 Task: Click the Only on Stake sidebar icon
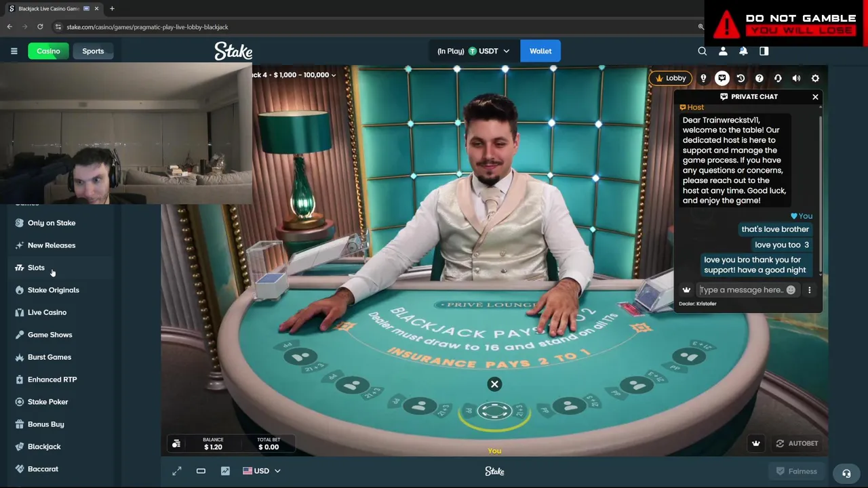pos(19,223)
